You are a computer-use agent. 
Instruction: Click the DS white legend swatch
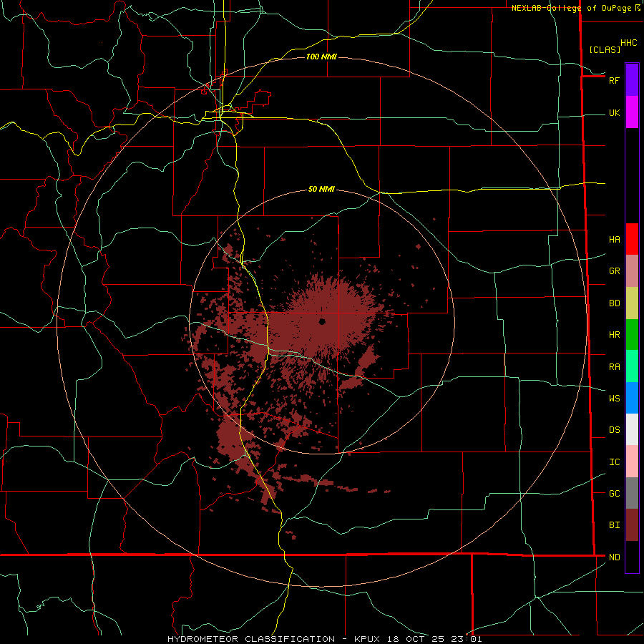coord(632,429)
